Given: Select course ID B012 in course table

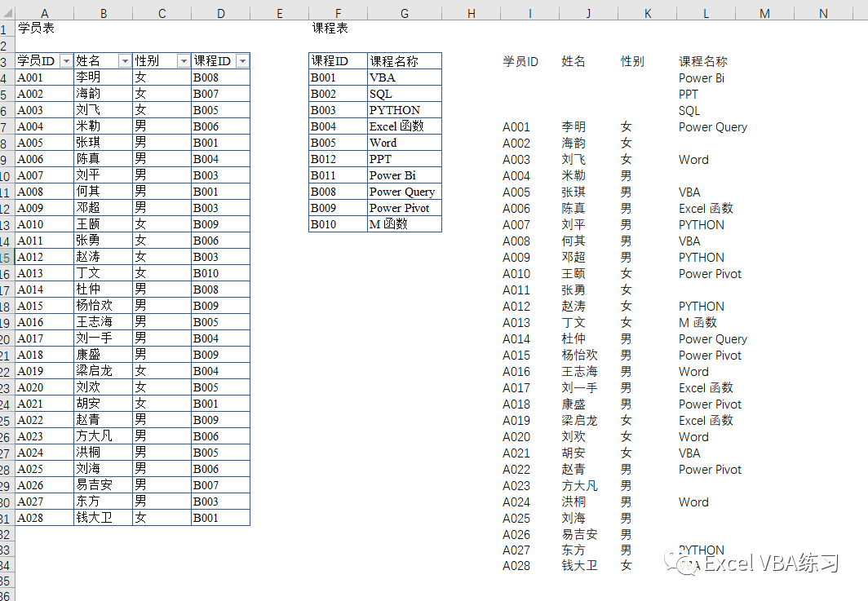Looking at the screenshot, I should tap(339, 159).
